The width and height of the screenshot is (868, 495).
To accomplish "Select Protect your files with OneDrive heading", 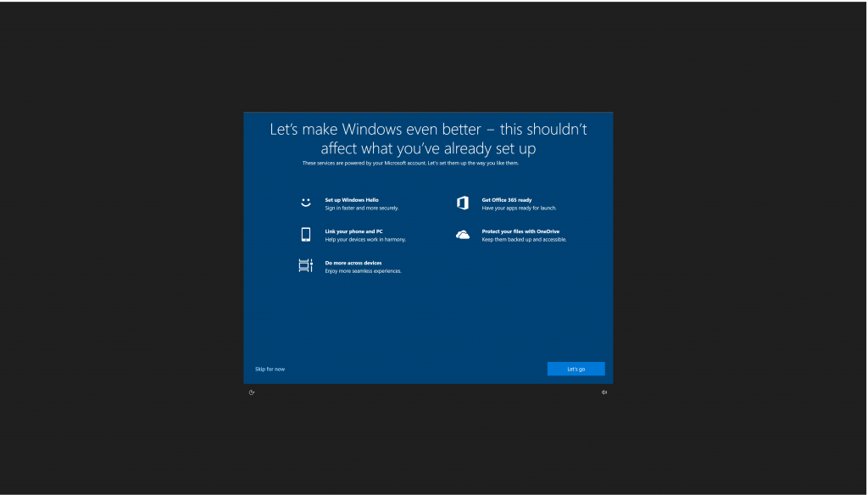I will point(520,231).
